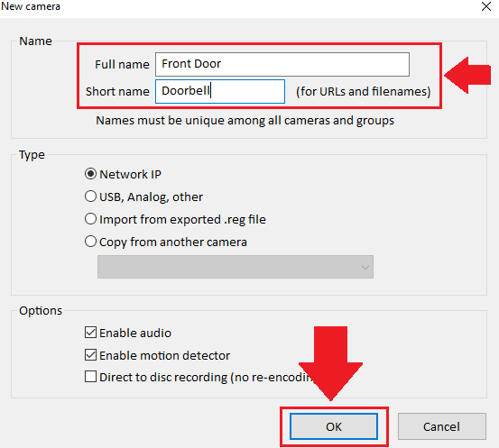Click the Enable audio label text
This screenshot has width=499, height=448.
[x=135, y=333]
